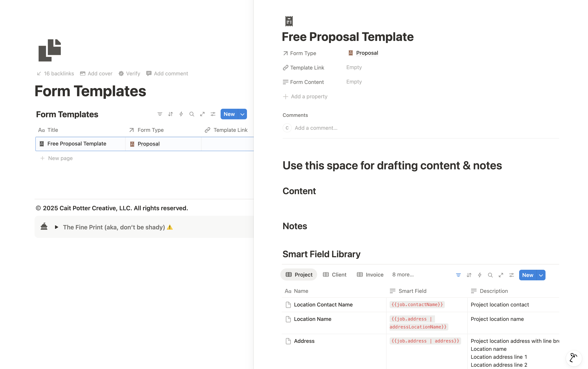Open sort icon in Form Templates database
The image size is (588, 369).
(171, 114)
